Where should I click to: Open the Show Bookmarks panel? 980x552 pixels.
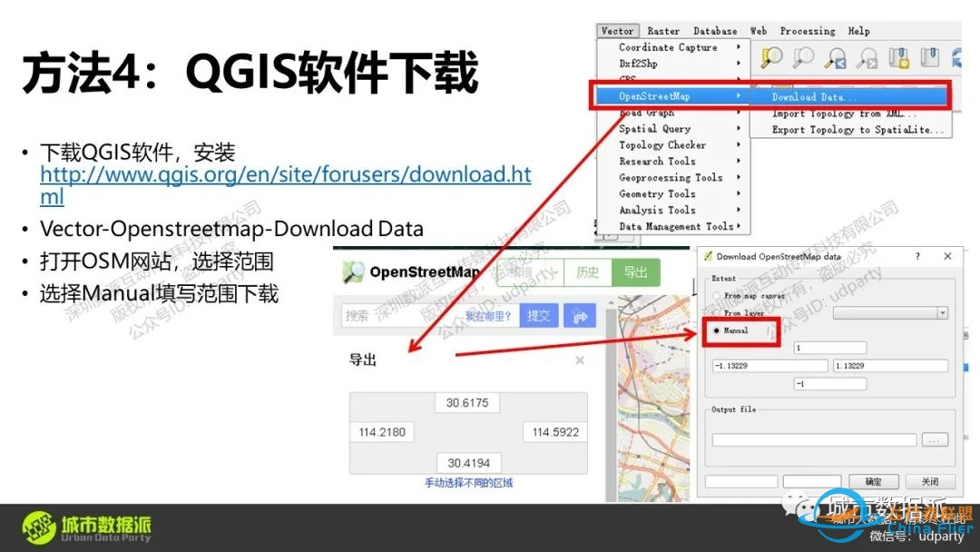(x=929, y=56)
